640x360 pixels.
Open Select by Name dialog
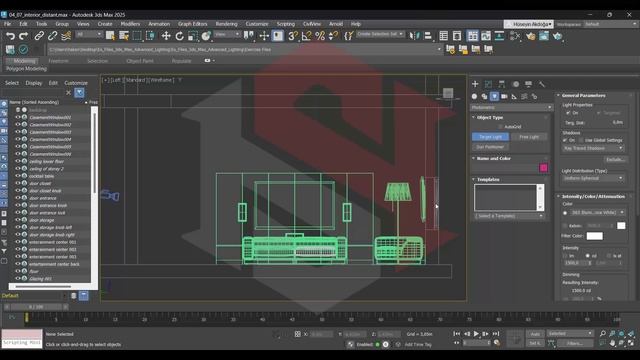click(124, 36)
